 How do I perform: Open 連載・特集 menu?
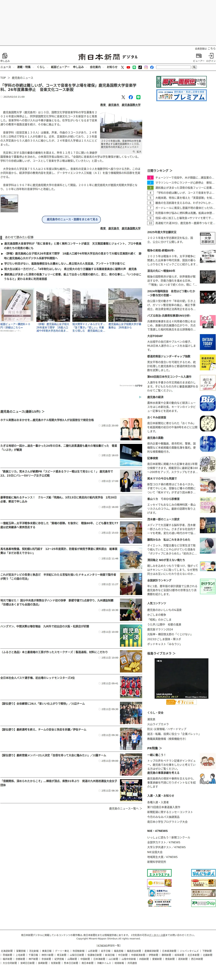(24, 67)
